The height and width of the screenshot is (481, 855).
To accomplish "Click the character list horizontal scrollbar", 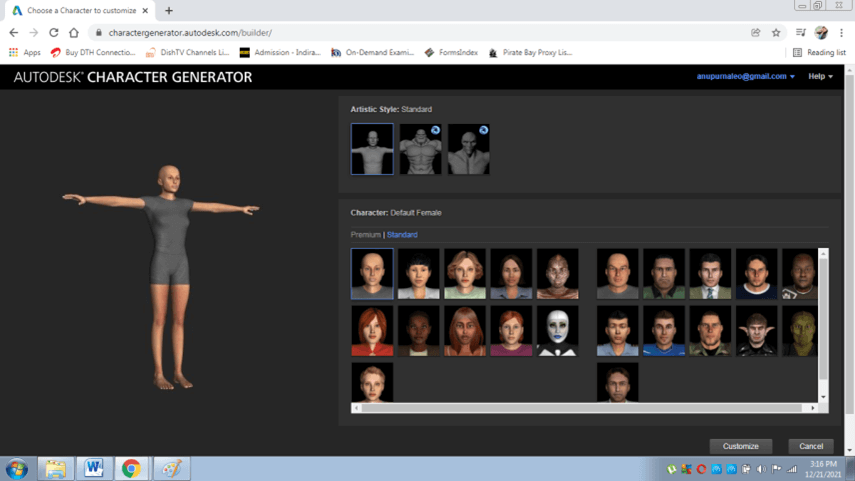I will point(582,408).
